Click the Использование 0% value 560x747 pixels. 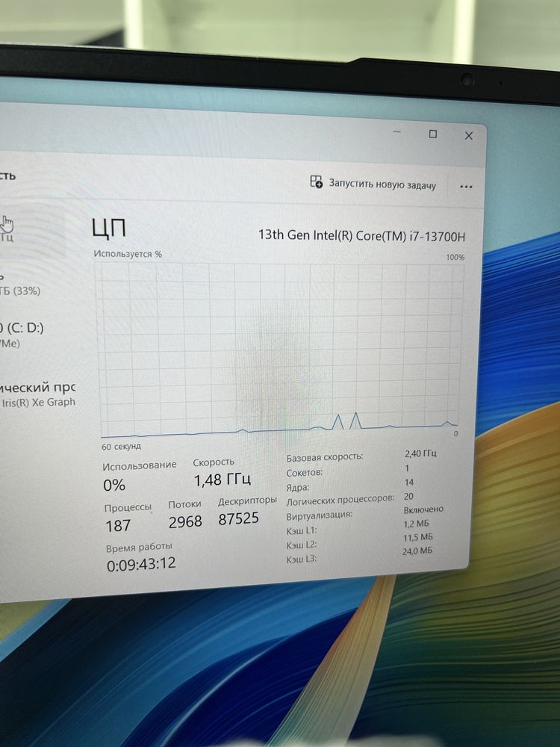[114, 485]
